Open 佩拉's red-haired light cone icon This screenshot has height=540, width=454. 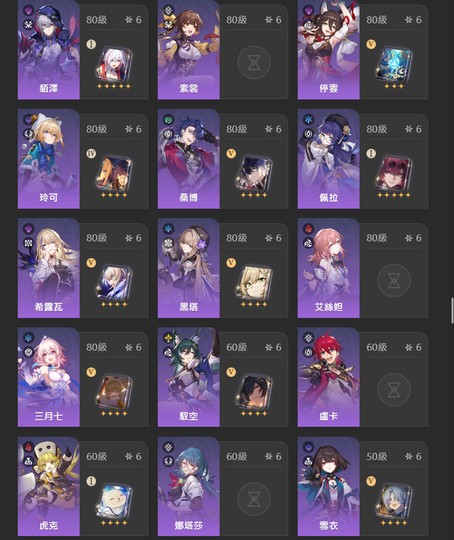pos(394,173)
